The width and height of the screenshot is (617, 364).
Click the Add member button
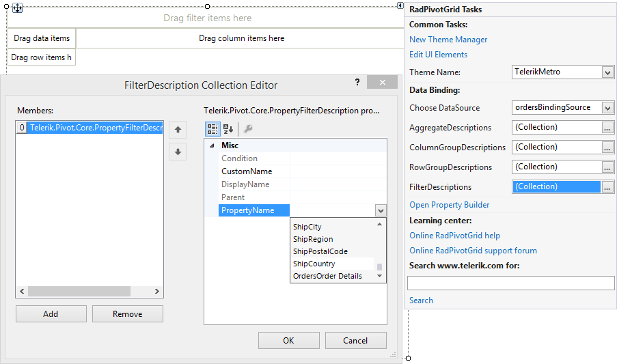click(x=51, y=313)
